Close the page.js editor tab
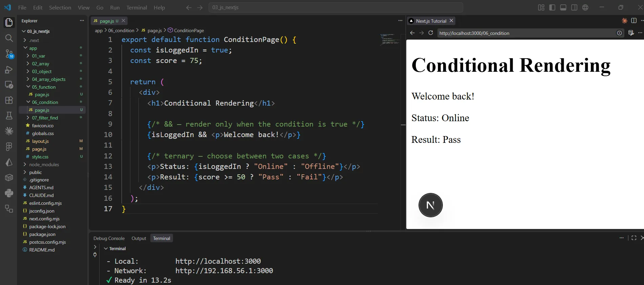 [x=123, y=21]
